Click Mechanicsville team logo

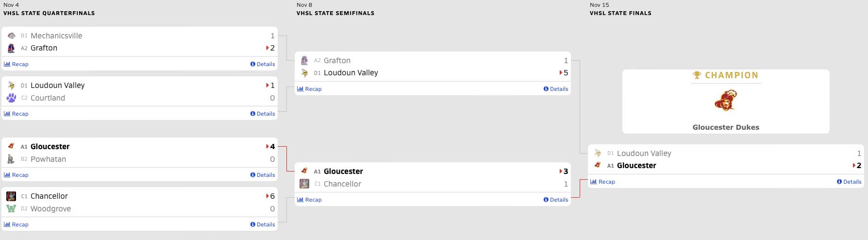coord(11,35)
